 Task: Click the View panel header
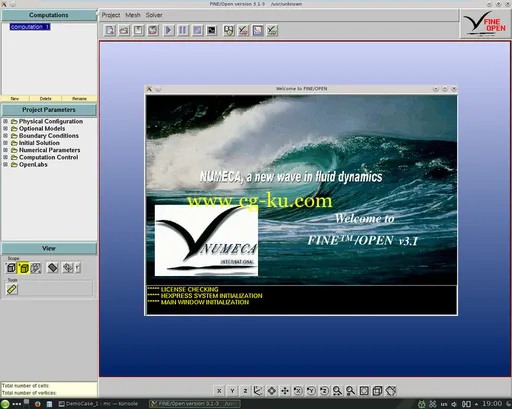click(x=49, y=248)
